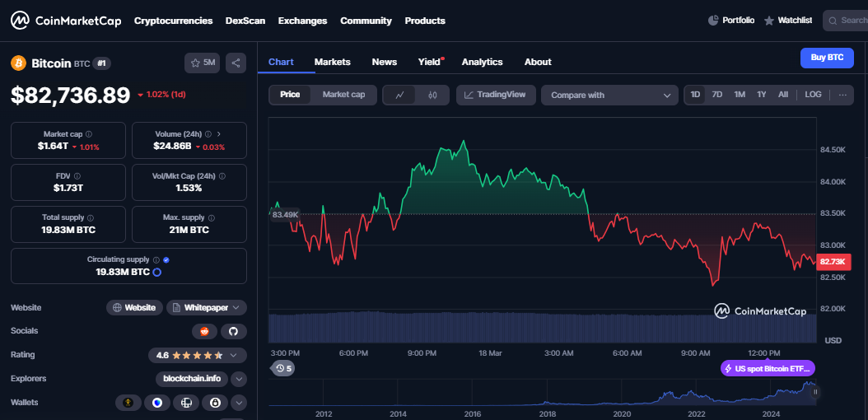Image resolution: width=868 pixels, height=420 pixels.
Task: Open the TradingView chart
Action: (495, 95)
